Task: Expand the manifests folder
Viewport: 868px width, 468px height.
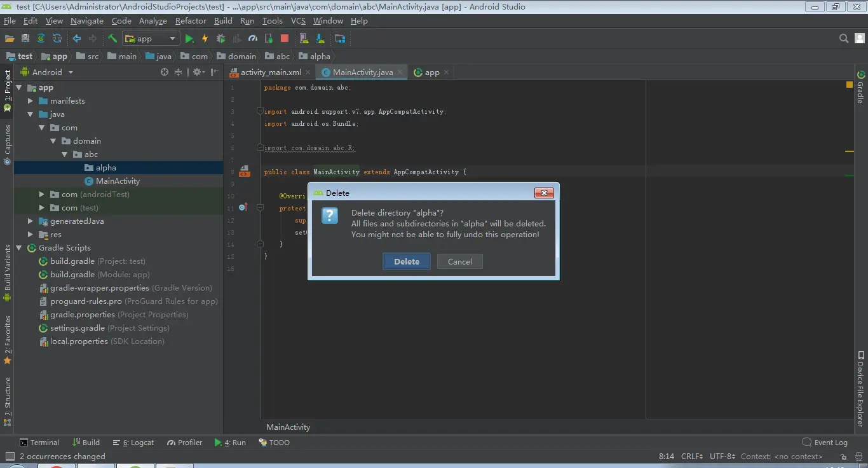Action: click(x=31, y=101)
